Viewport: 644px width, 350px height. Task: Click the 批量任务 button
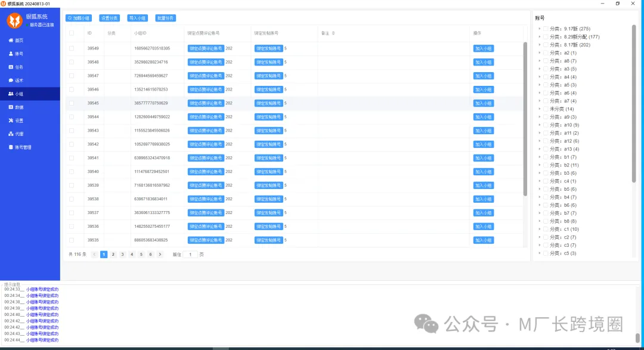(166, 18)
